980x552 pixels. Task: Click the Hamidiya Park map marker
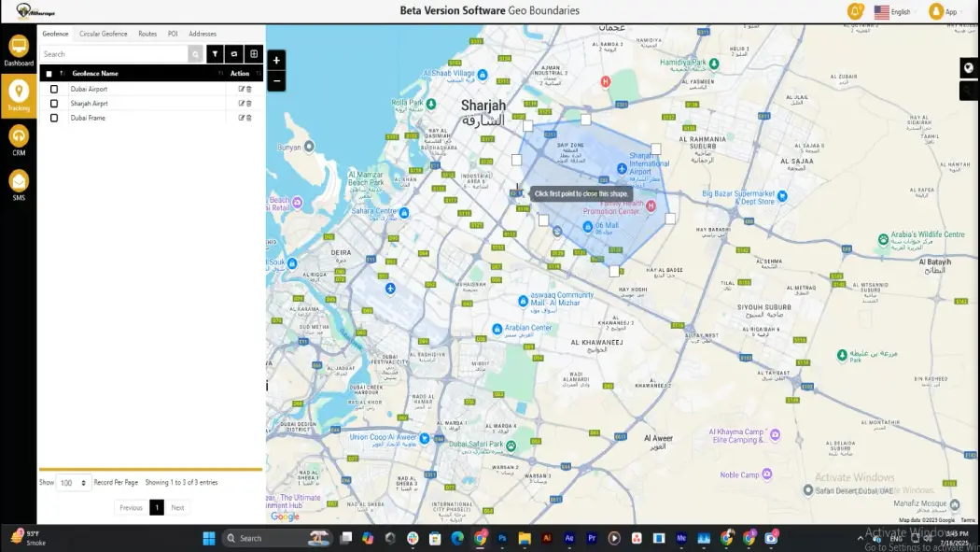click(x=714, y=64)
